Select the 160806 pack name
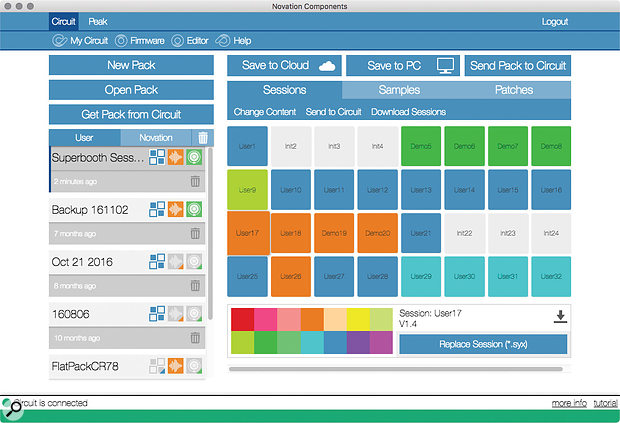 (71, 314)
